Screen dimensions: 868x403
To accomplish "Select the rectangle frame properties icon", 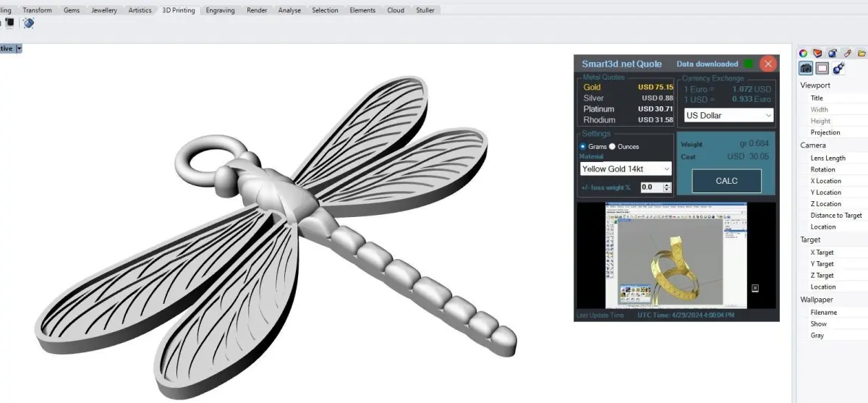I will tap(822, 69).
